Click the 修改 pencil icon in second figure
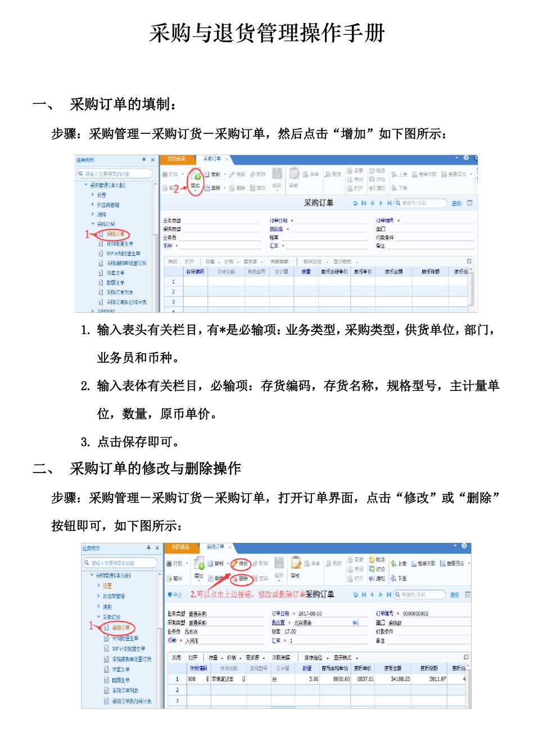The image size is (534, 756). (234, 563)
